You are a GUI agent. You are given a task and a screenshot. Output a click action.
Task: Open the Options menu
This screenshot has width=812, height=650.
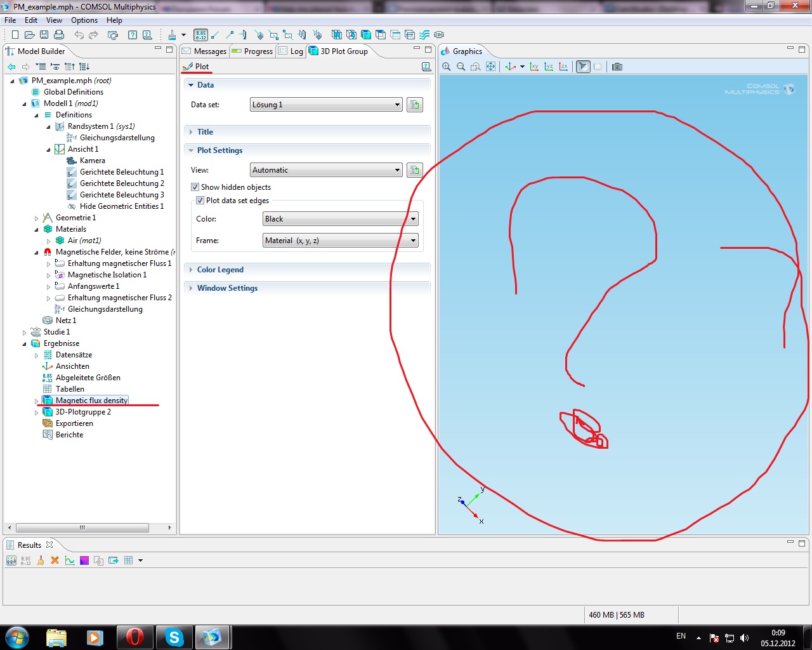[x=84, y=20]
